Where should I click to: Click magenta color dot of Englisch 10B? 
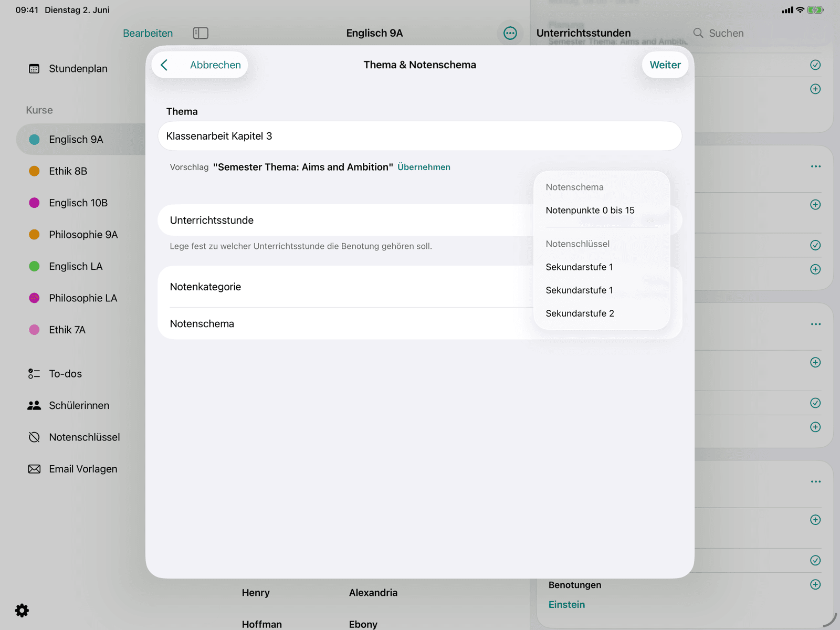tap(34, 203)
